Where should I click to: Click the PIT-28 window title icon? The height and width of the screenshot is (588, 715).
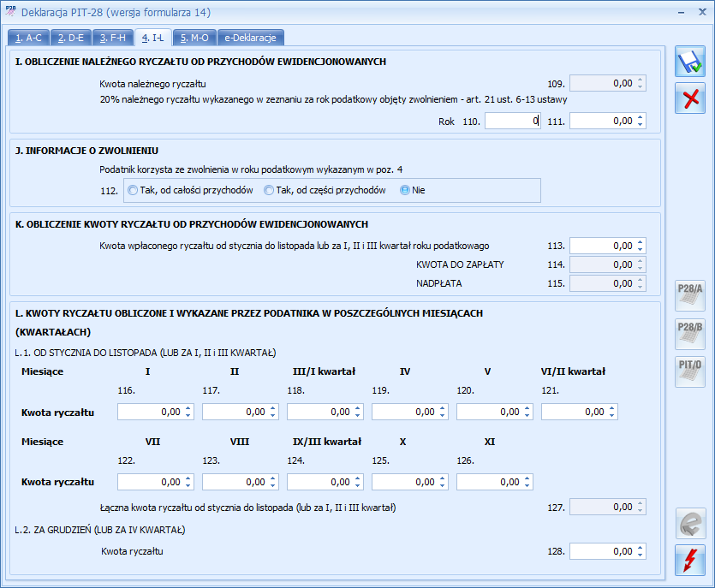[10, 11]
